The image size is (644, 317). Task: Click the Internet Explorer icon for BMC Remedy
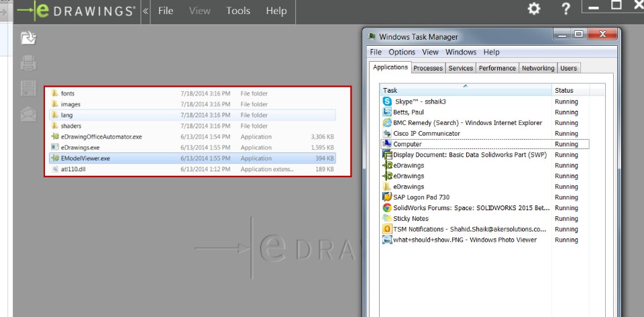pyautogui.click(x=387, y=122)
